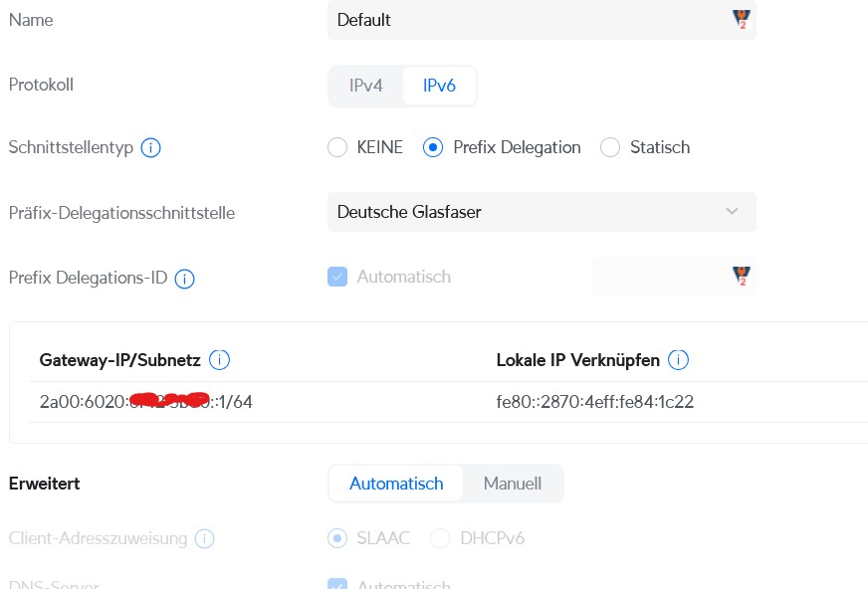
Task: Click the Name input field Default
Action: click(542, 20)
